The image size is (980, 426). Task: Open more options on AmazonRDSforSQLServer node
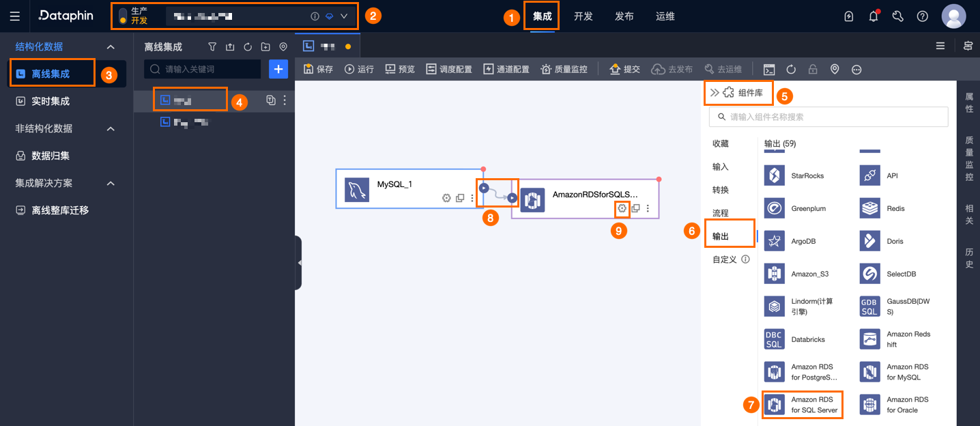tap(648, 208)
